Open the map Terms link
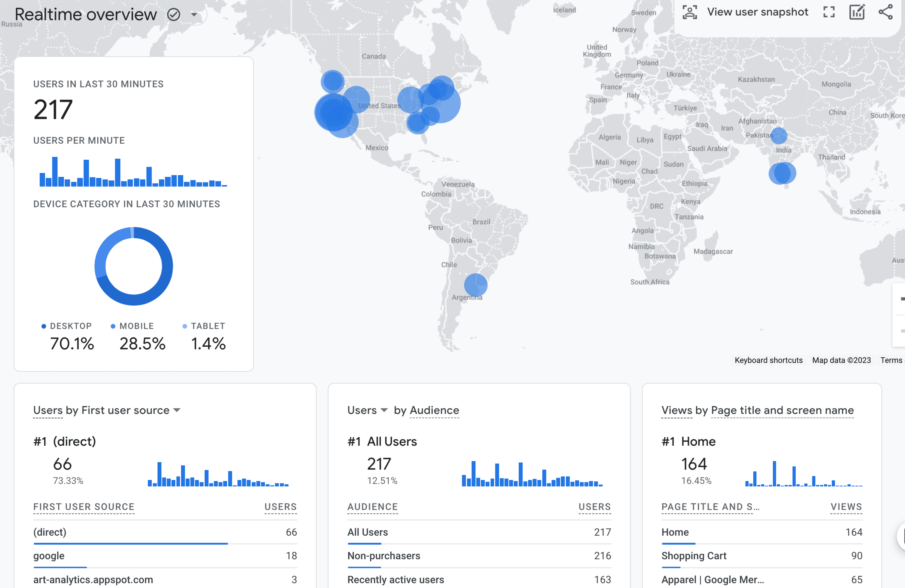This screenshot has height=588, width=905. [891, 360]
